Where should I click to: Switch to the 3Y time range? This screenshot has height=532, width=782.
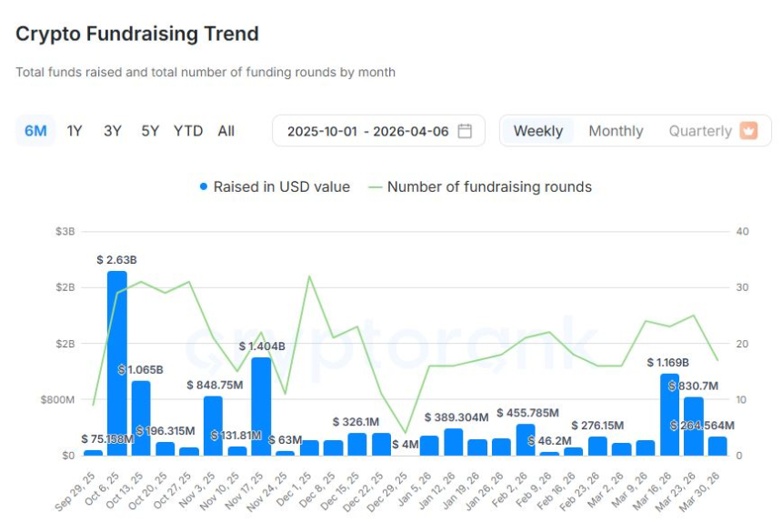coord(112,131)
